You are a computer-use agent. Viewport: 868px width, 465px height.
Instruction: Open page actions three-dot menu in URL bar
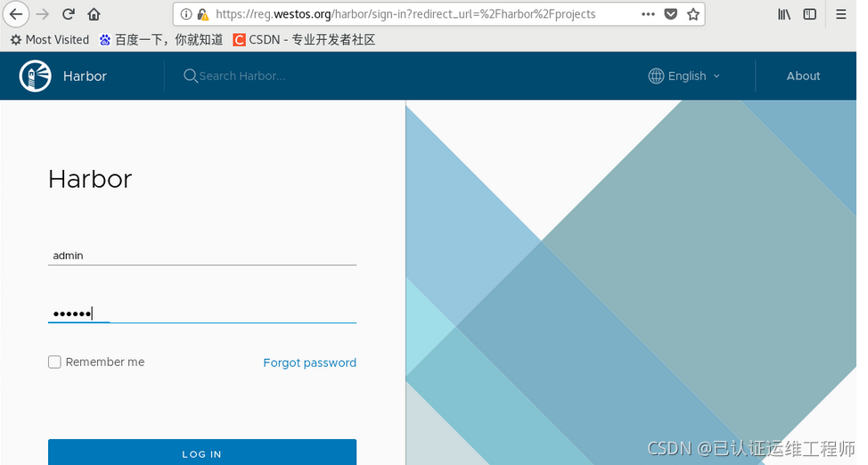pyautogui.click(x=648, y=14)
